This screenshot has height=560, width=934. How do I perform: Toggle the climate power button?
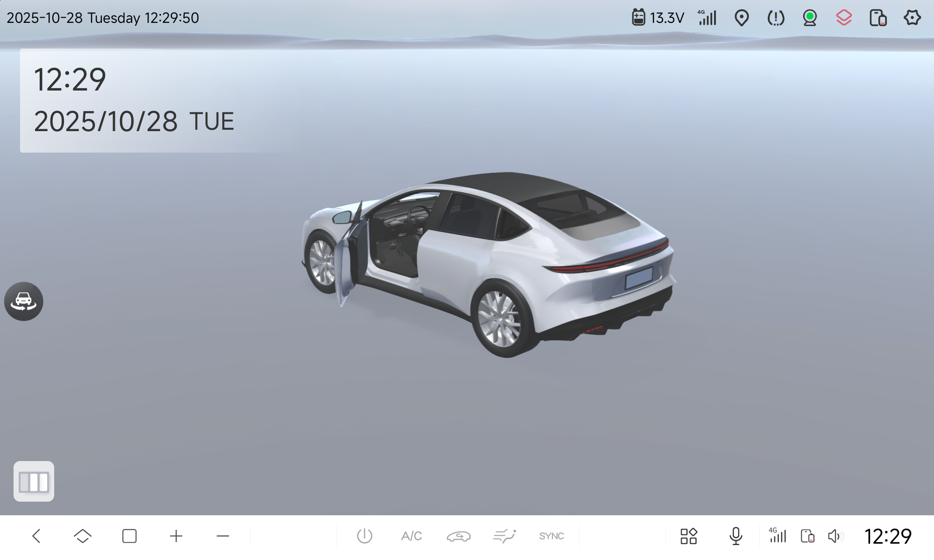364,536
